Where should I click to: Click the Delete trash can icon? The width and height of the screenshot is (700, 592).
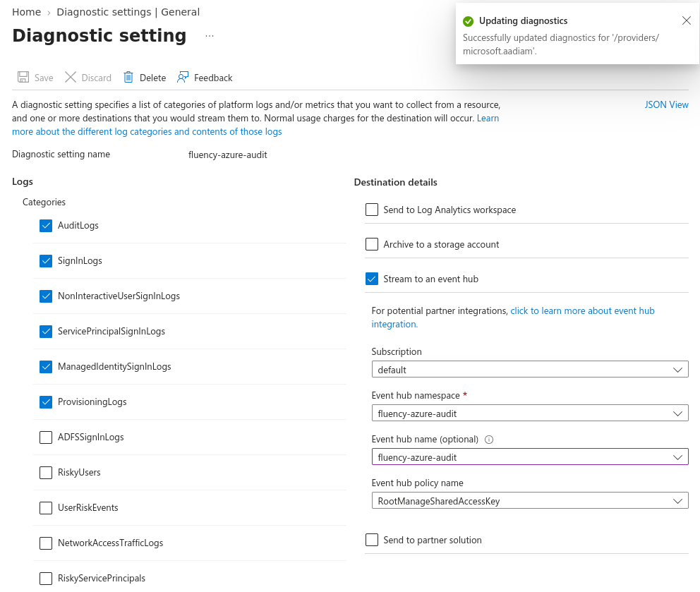pos(128,77)
